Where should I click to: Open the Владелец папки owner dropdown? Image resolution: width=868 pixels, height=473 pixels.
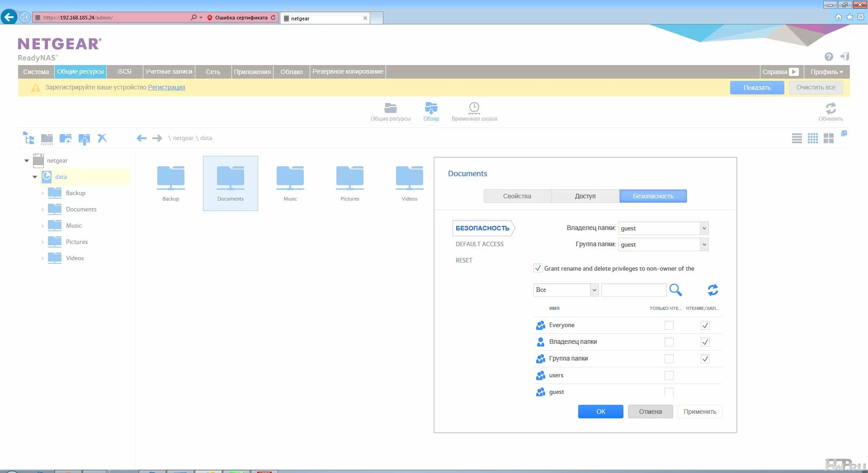coord(703,228)
